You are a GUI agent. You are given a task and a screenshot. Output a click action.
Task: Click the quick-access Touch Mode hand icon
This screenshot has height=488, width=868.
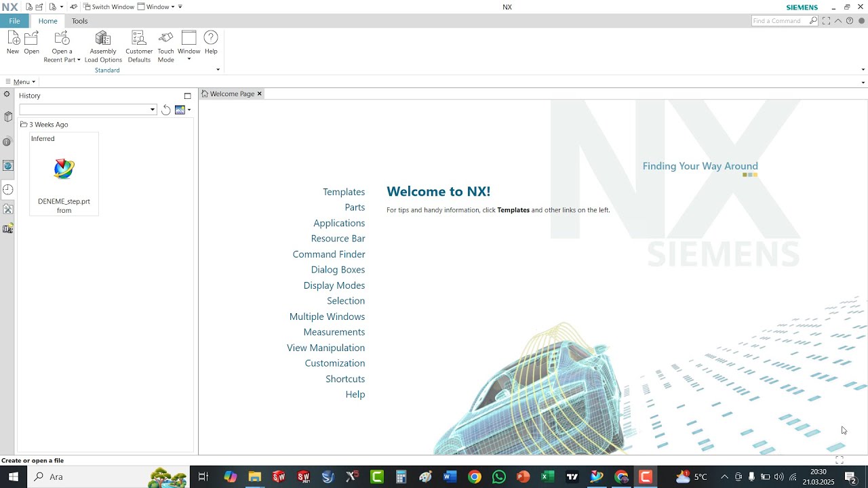click(x=73, y=7)
